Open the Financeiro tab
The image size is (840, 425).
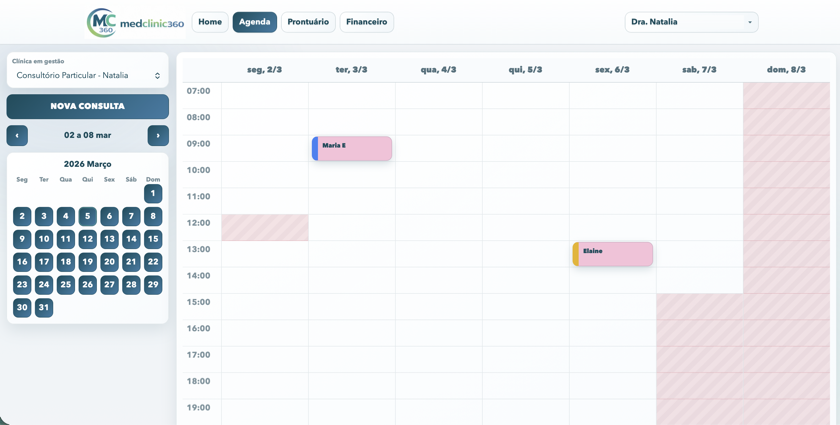366,22
